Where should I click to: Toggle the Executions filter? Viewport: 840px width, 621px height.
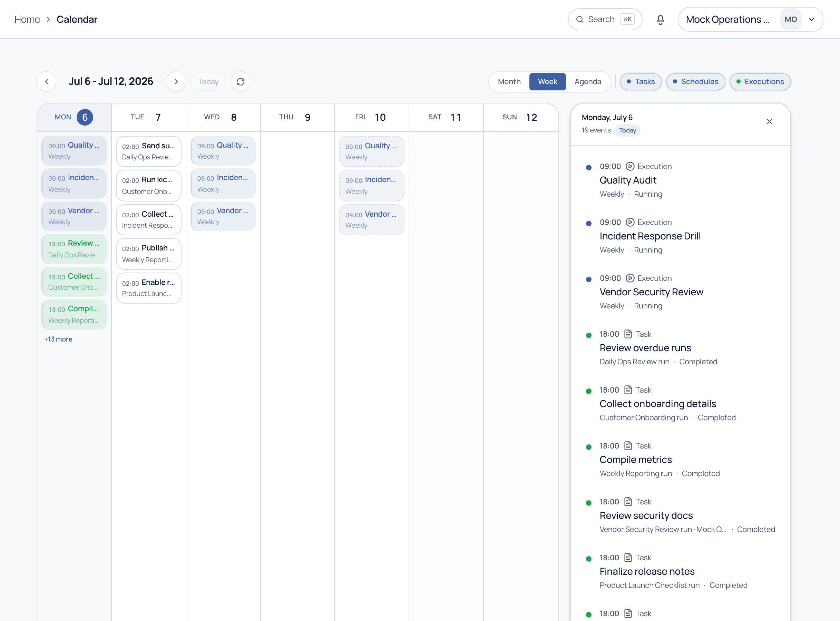760,81
